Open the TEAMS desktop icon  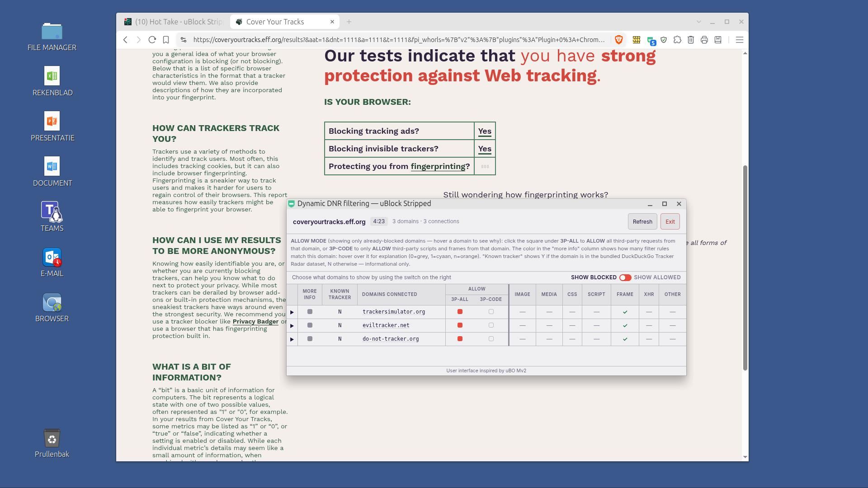(52, 216)
